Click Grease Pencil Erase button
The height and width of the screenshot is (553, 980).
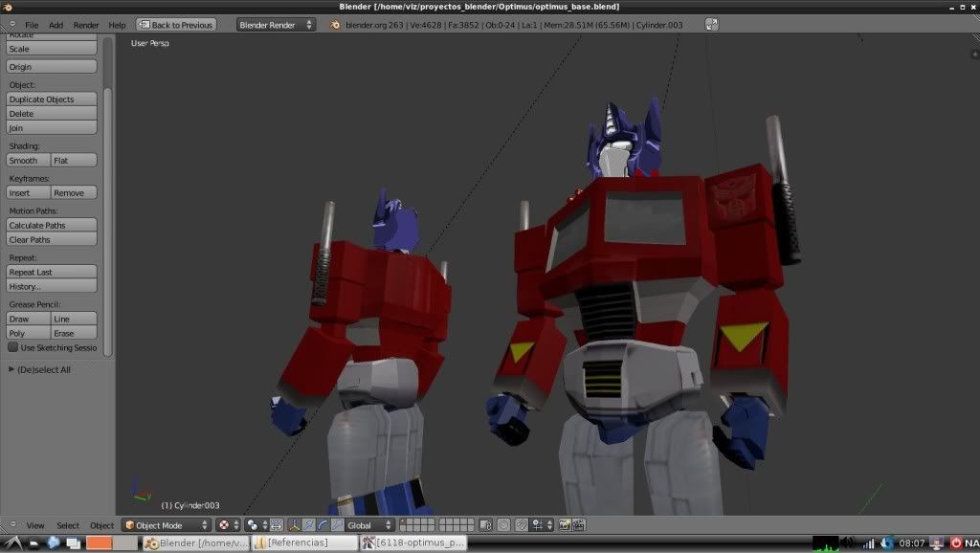[x=74, y=333]
